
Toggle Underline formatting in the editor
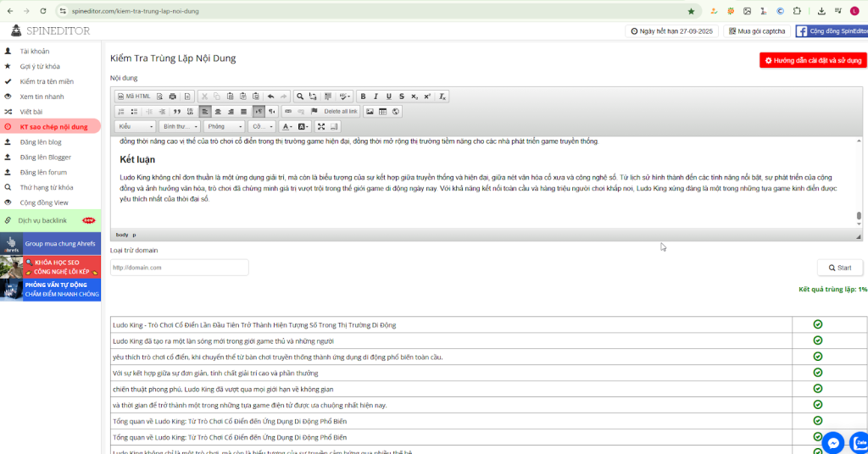point(388,97)
